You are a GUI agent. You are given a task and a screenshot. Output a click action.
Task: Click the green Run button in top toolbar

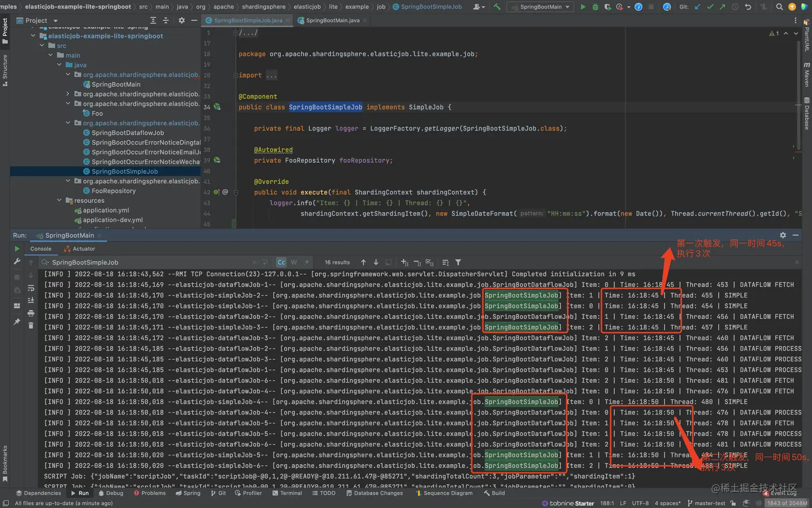pyautogui.click(x=583, y=7)
